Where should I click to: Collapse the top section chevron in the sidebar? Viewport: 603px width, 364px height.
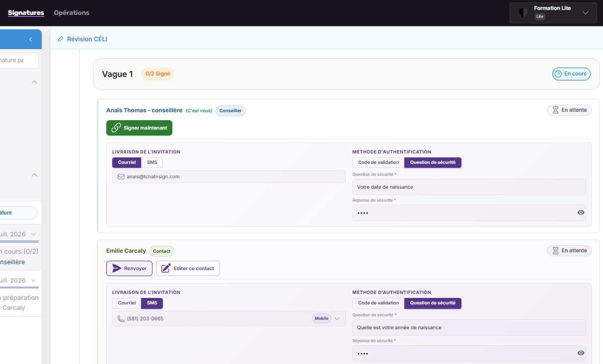34,82
